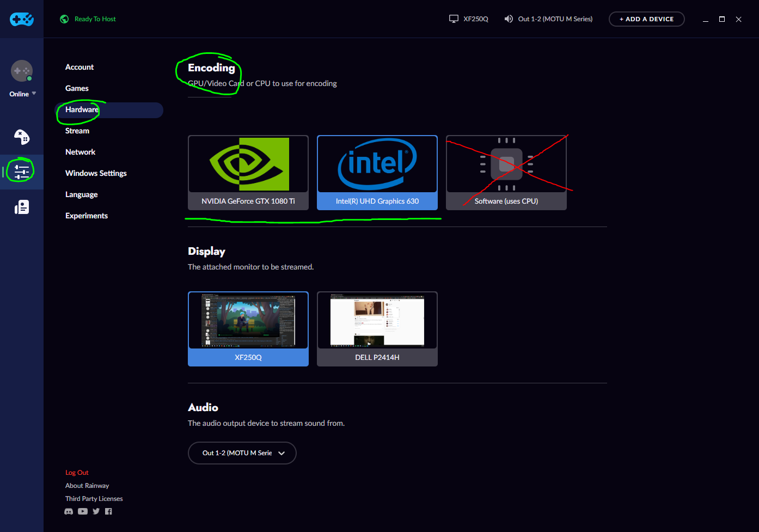Click the Out 1-2 (MOTU M Series) header text
Screen dimensions: 759x532
click(x=555, y=19)
